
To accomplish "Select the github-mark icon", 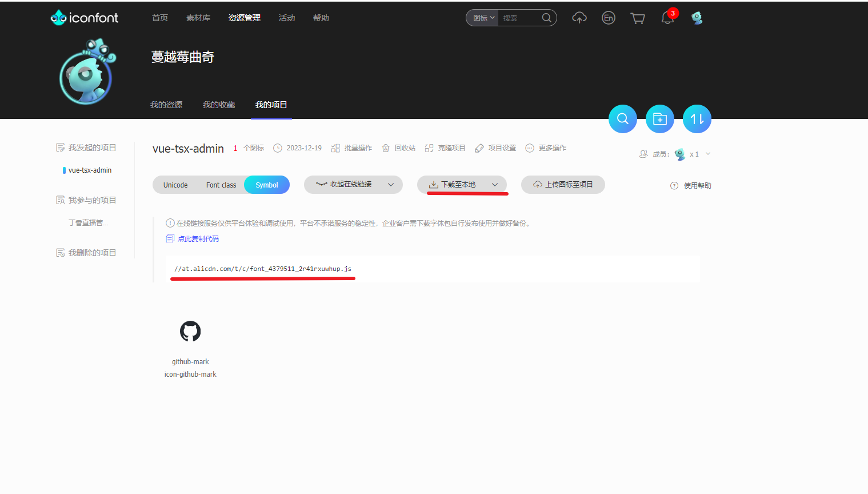I will (190, 331).
